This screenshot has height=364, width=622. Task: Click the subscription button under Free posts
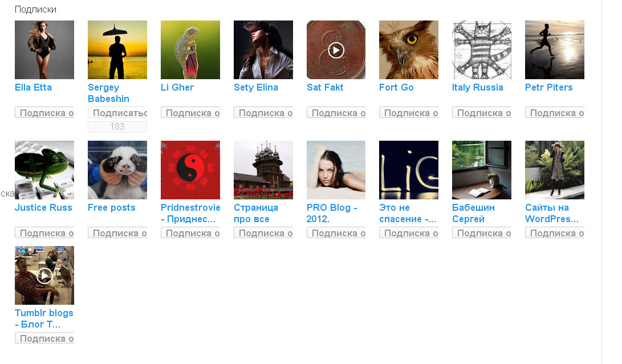pos(117,233)
